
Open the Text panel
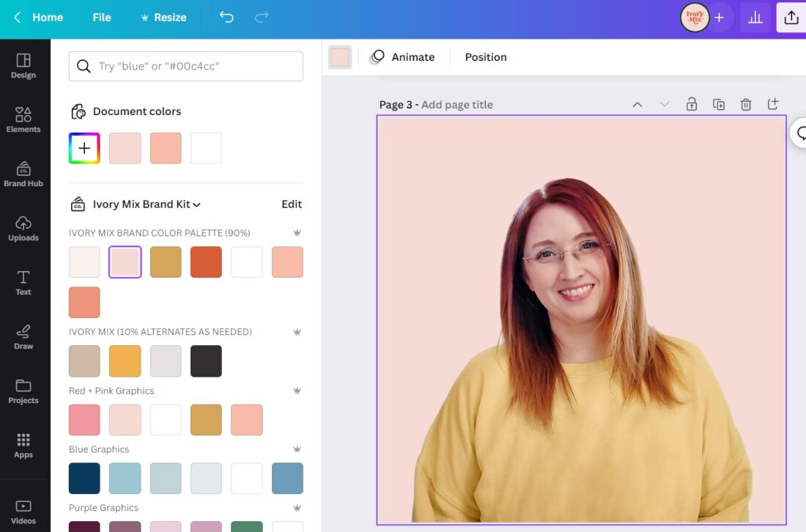tap(23, 282)
